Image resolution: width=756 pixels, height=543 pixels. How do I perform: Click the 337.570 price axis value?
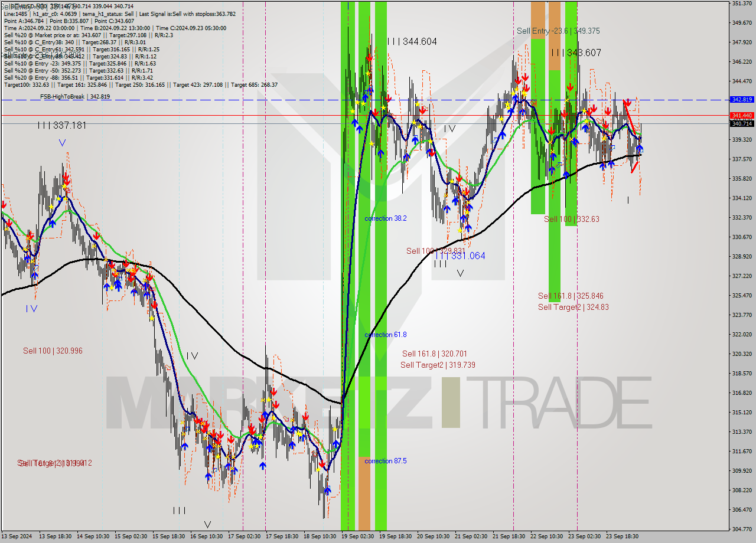pos(742,159)
